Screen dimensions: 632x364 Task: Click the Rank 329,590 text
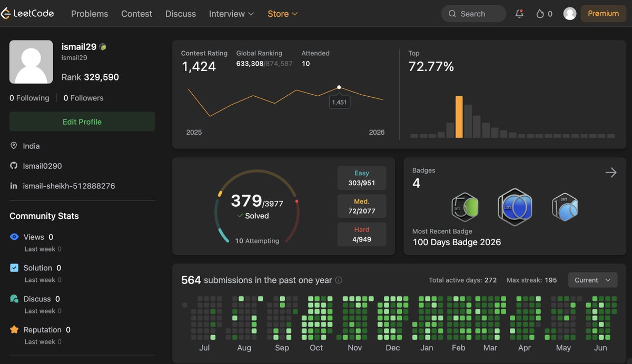[x=90, y=77]
